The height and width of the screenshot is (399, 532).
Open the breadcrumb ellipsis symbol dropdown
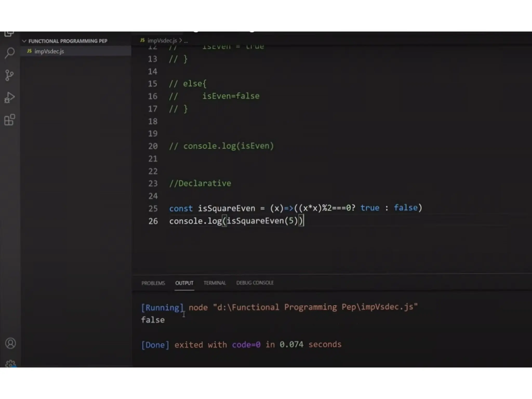coord(186,41)
